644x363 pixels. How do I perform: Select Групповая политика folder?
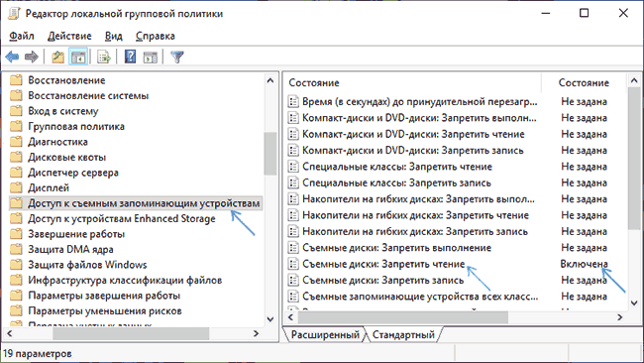(76, 127)
